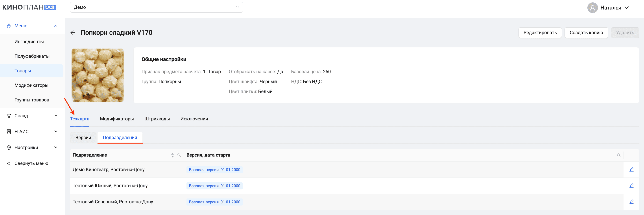
Task: Click the Кинoплан bar logo
Action: pos(29,7)
